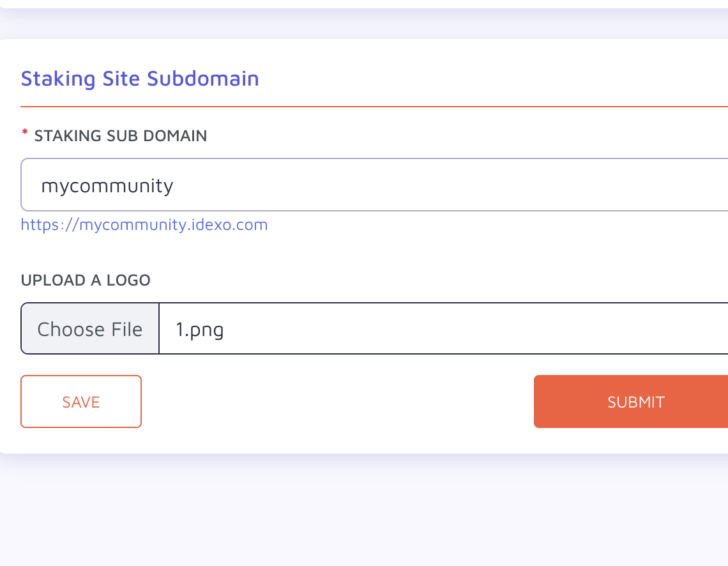Click the idexo.com part of preview URL
Screen dimensions: 728x566
(x=229, y=225)
